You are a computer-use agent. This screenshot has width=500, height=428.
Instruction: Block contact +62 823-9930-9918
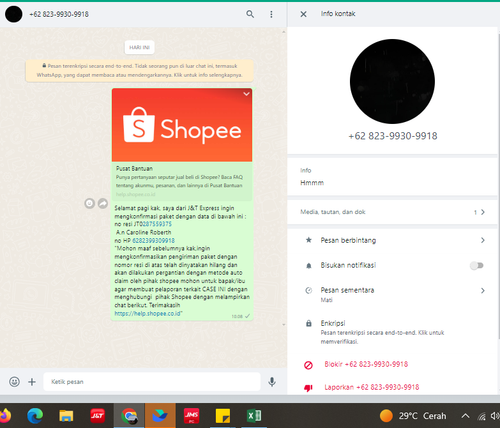coord(366,364)
